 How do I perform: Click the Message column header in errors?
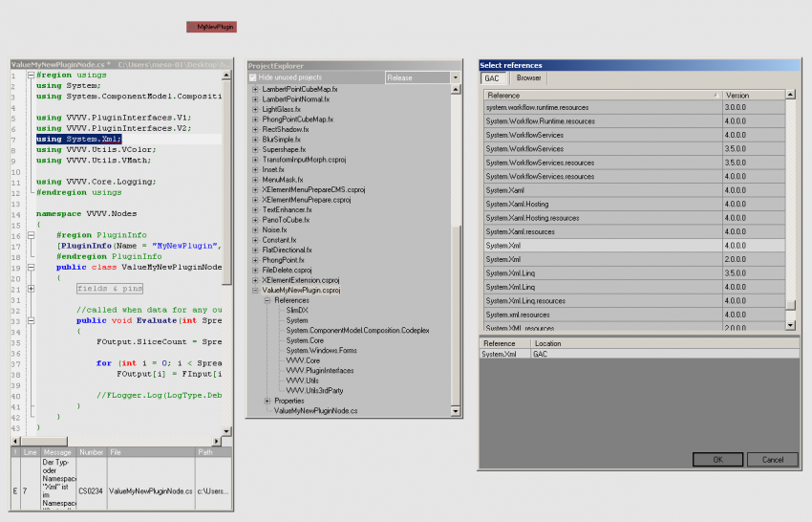click(x=57, y=452)
